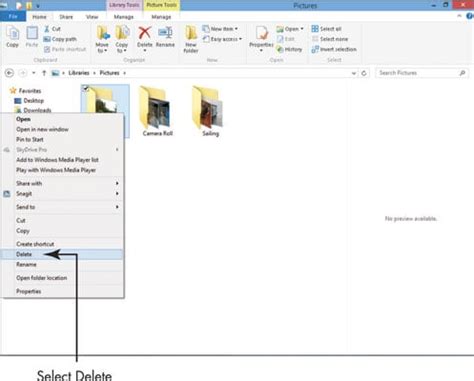The height and width of the screenshot is (381, 474).
Task: Click Copy path in the ribbon
Action: [x=60, y=39]
